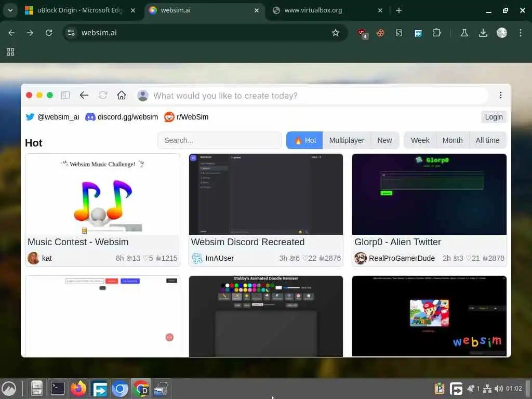Image resolution: width=532 pixels, height=399 pixels.
Task: Open the taskbar start menu icon
Action: 9,389
